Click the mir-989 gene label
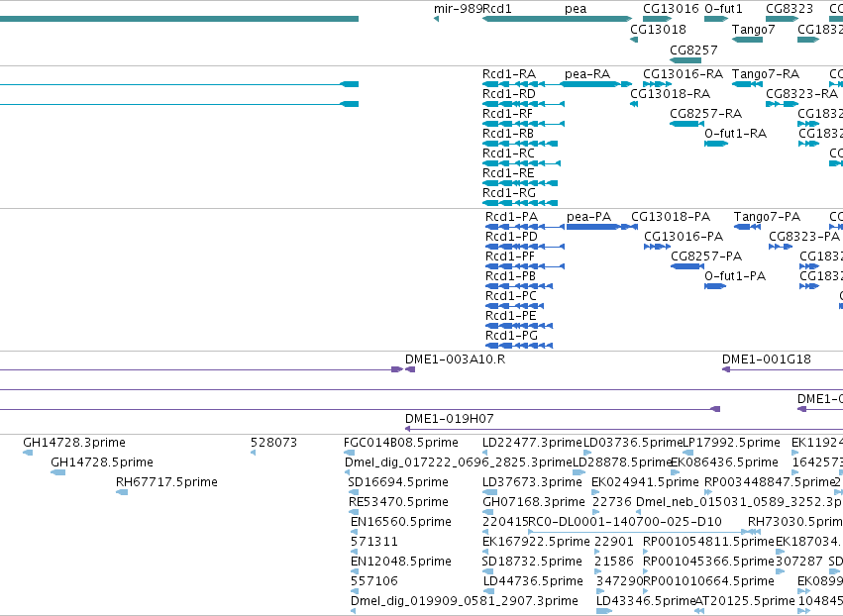This screenshot has height=616, width=843. 458,9
